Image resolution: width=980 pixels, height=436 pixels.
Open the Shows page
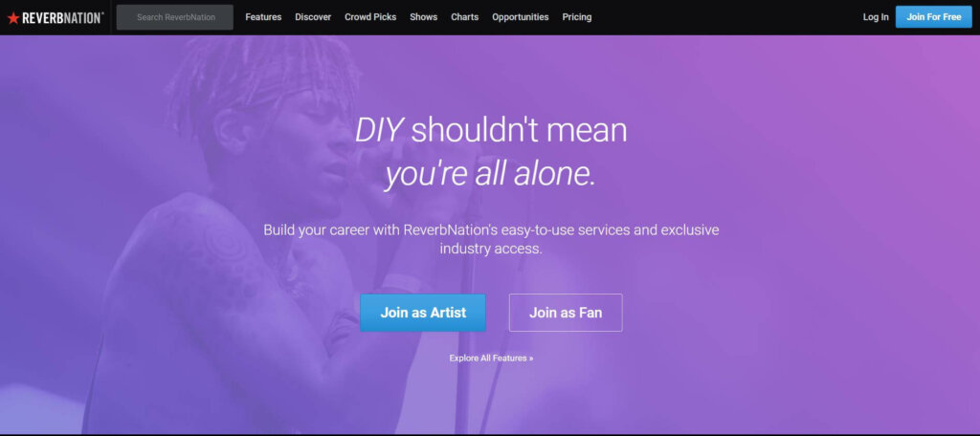[x=424, y=17]
